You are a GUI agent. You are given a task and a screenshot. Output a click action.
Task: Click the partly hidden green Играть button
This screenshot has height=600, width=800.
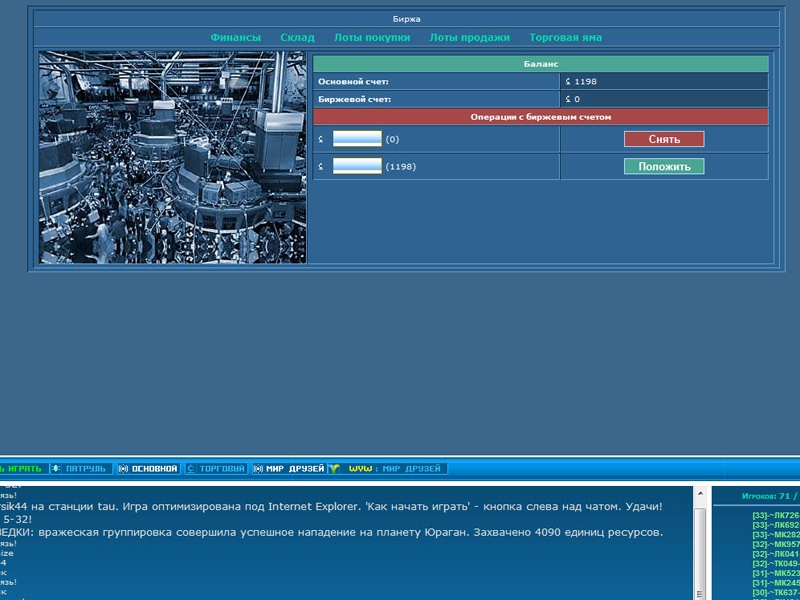23,468
